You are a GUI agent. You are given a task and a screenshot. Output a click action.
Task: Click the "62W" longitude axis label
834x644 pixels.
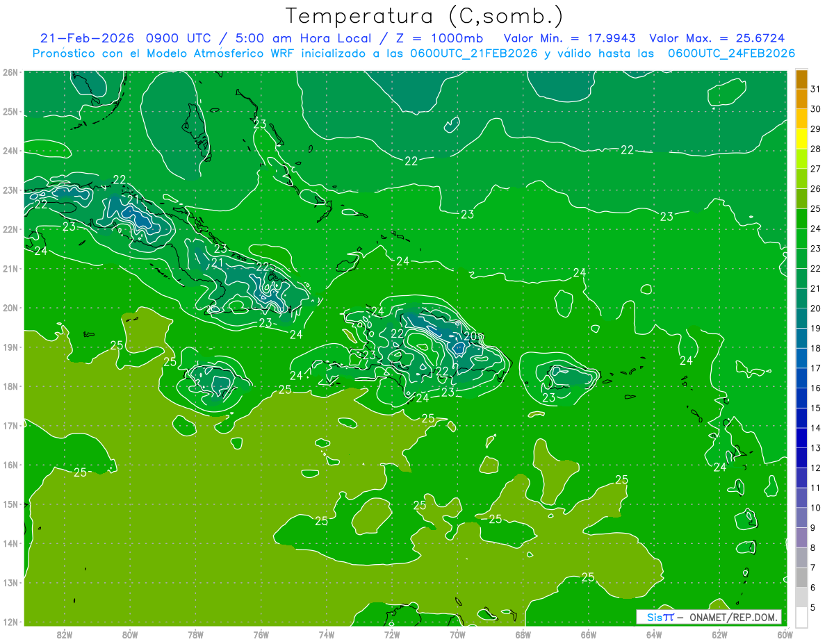coord(719,634)
